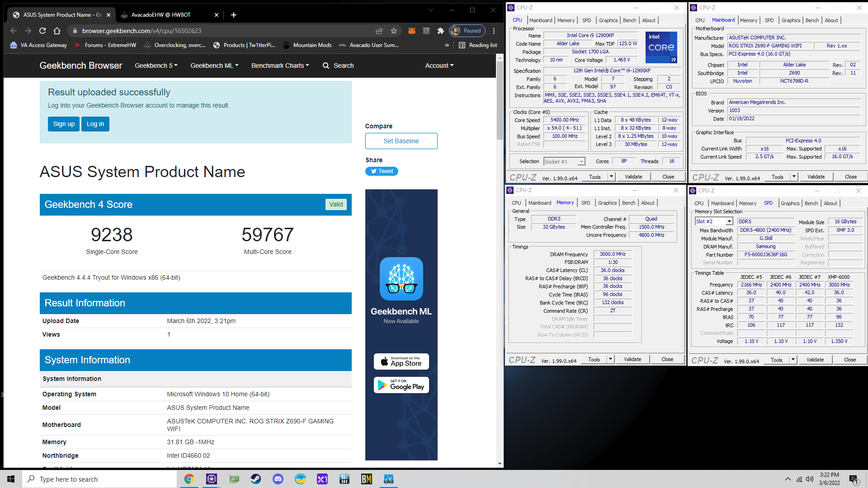Open Slot #2 dropdown in SPD window
868x488 pixels.
[x=714, y=221]
